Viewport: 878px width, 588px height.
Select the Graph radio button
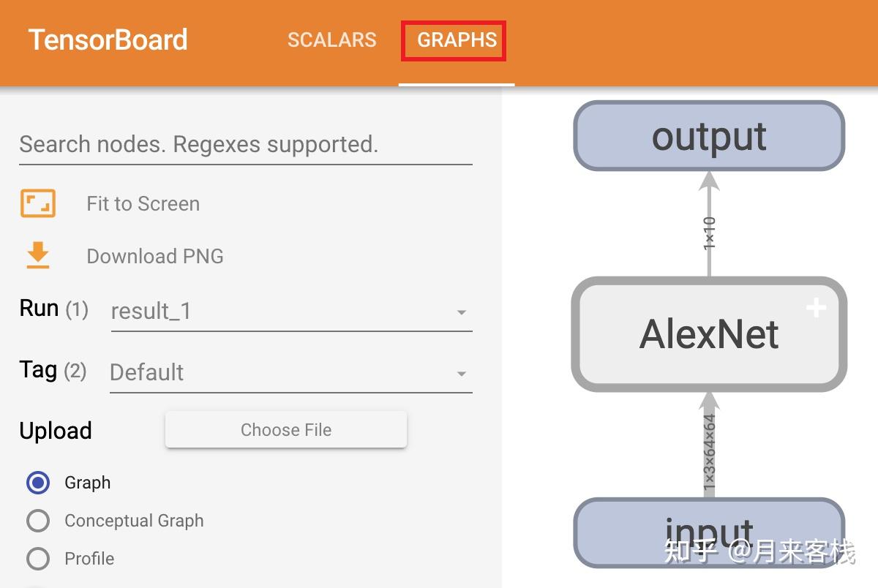(x=38, y=483)
